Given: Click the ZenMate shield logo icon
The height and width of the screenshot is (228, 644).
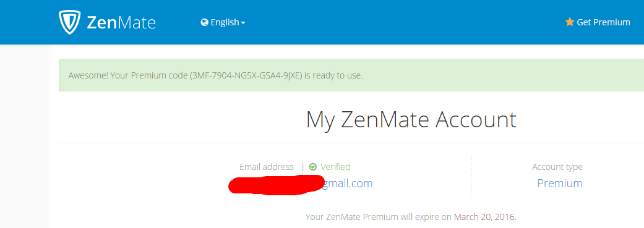Looking at the screenshot, I should pos(69,22).
